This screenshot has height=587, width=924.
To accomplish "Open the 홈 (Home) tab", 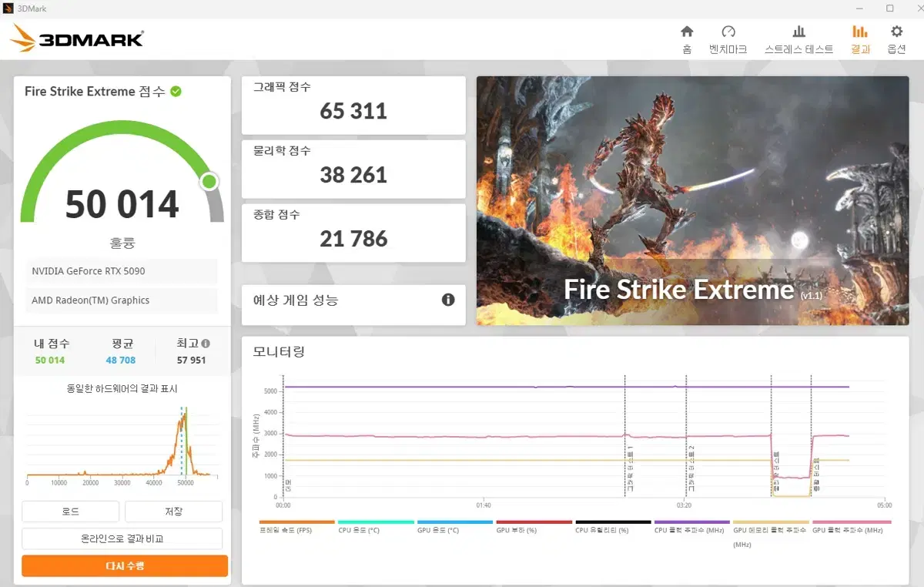I will point(687,39).
